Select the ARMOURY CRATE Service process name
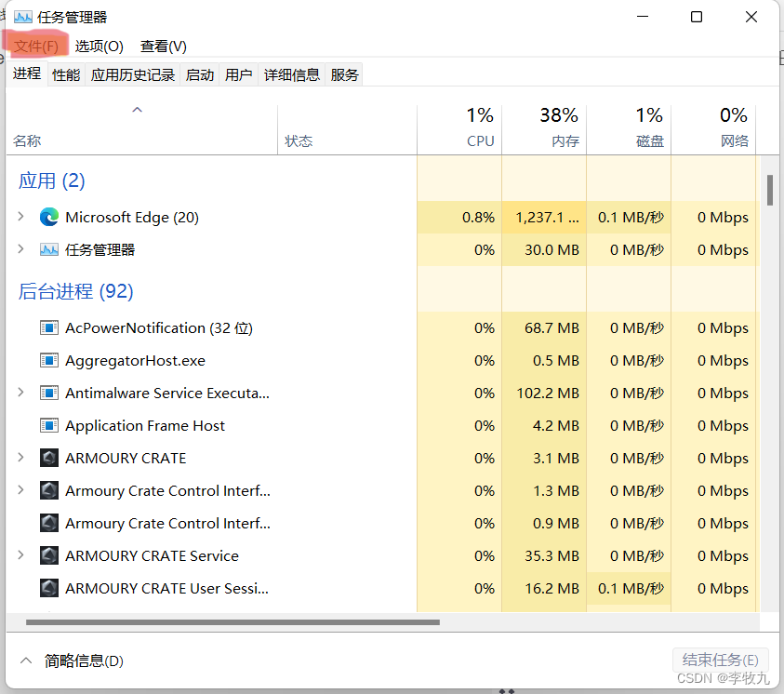The height and width of the screenshot is (694, 784). (x=152, y=555)
